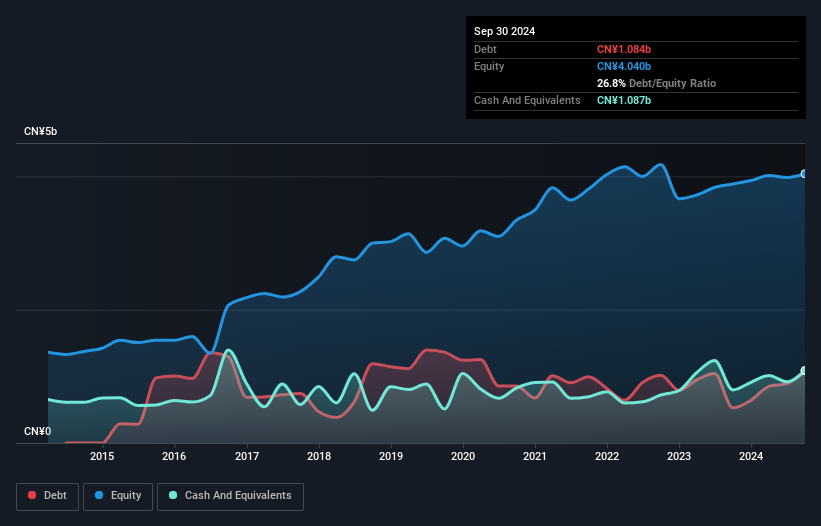Select the 2017 label on the time axis
This screenshot has height=526, width=821.
pyautogui.click(x=246, y=457)
